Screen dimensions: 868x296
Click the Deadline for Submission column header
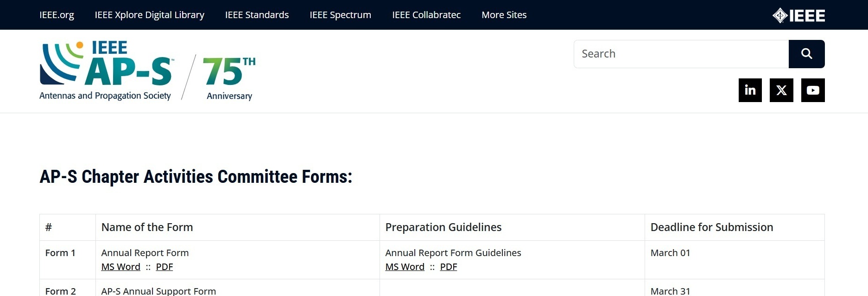click(711, 227)
